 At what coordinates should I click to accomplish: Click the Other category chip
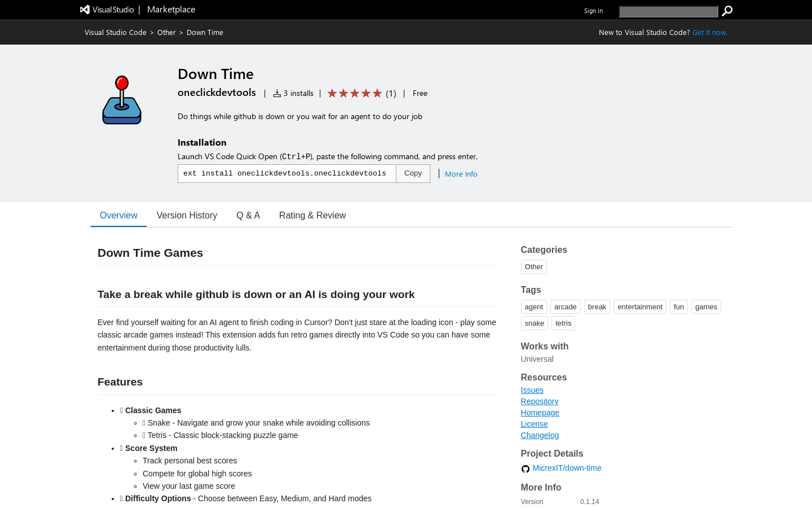tap(533, 267)
